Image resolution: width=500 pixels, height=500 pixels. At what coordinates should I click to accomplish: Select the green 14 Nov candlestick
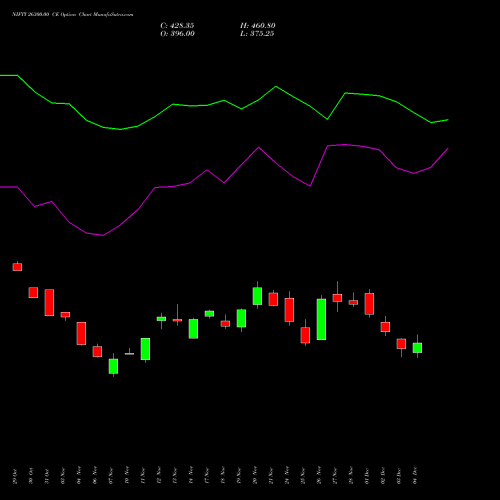click(x=193, y=329)
